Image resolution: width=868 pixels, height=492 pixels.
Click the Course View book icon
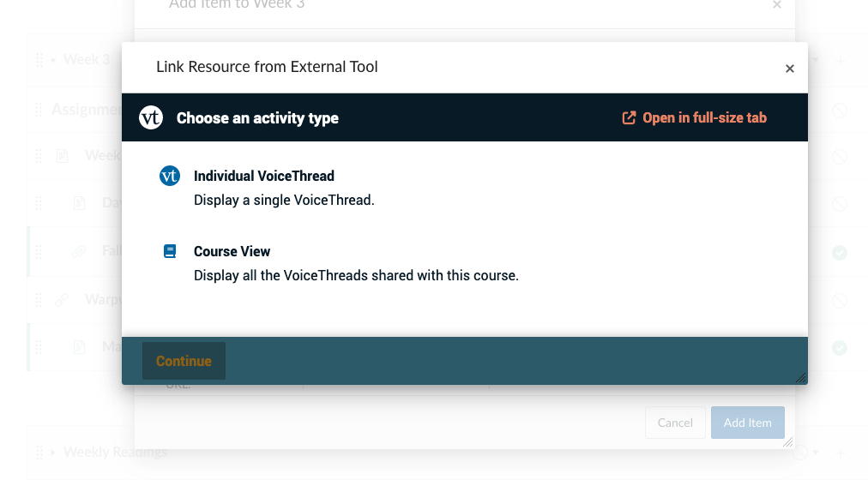point(170,251)
